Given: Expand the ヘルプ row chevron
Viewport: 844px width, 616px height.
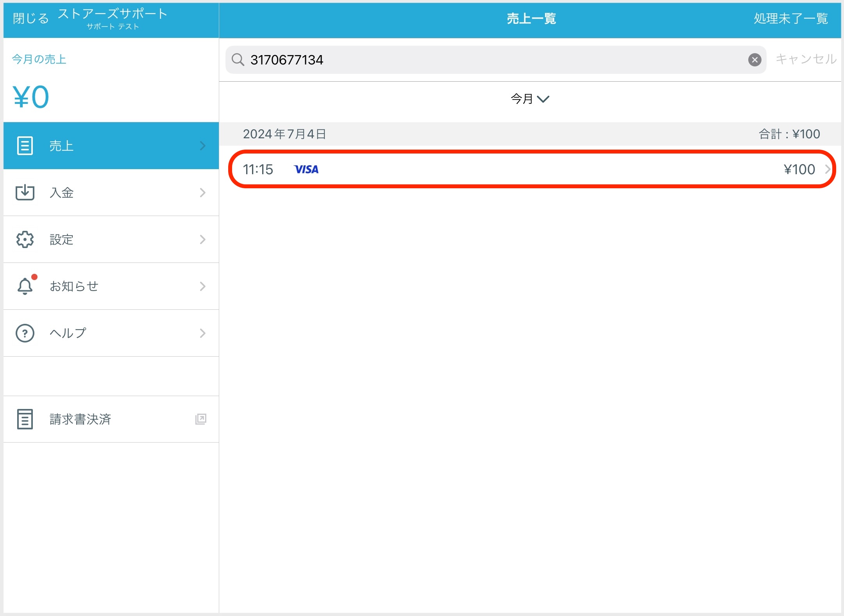Looking at the screenshot, I should (202, 333).
